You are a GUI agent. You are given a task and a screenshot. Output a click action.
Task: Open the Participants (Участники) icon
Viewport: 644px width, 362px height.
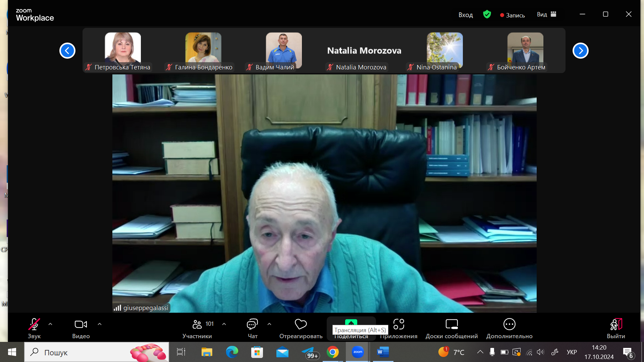(197, 324)
